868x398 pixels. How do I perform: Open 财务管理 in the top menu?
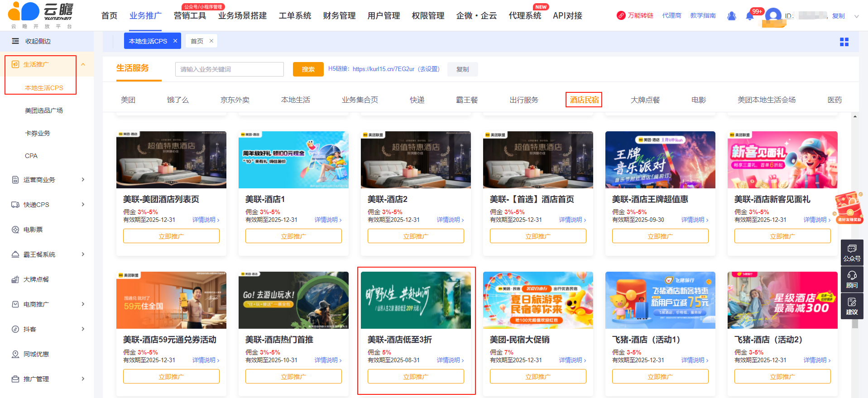(x=339, y=15)
